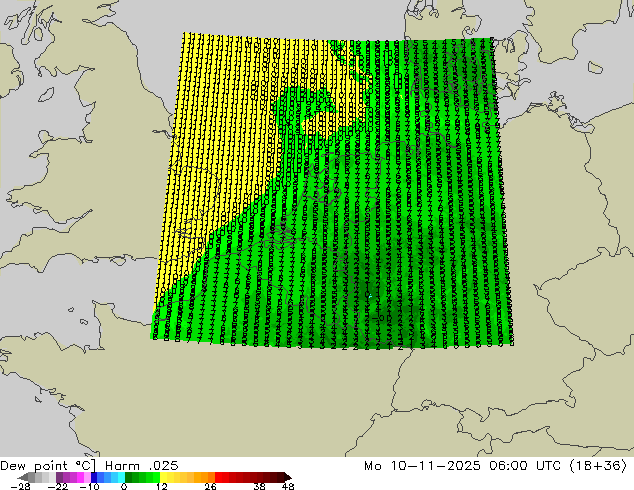Pick the dark purple legend swatch
This screenshot has height=490, width=634.
59,477
